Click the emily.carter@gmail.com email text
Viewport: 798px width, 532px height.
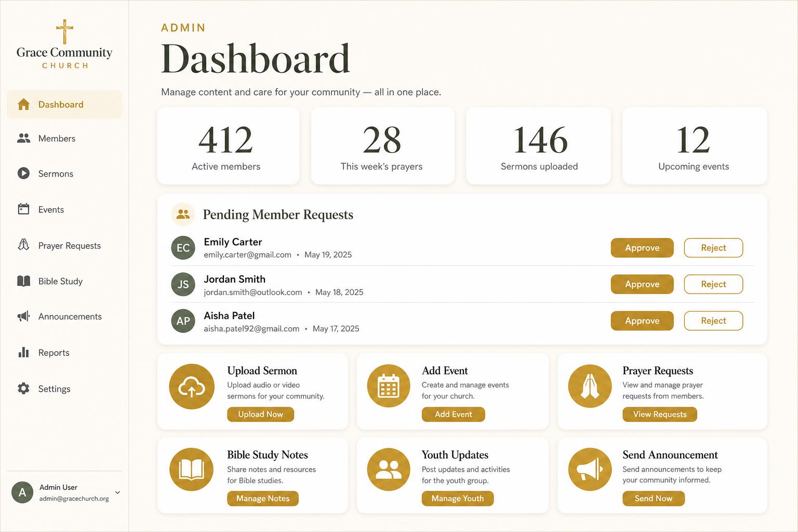click(x=247, y=255)
